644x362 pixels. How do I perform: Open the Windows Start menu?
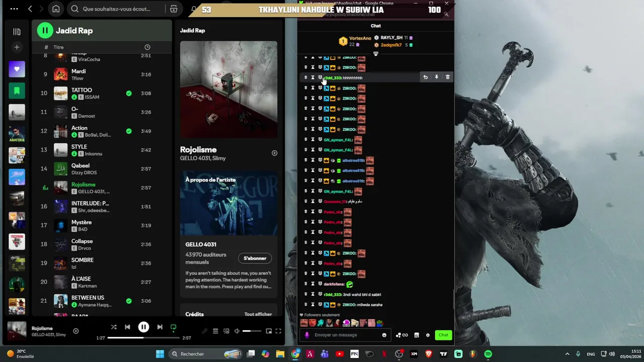click(160, 354)
